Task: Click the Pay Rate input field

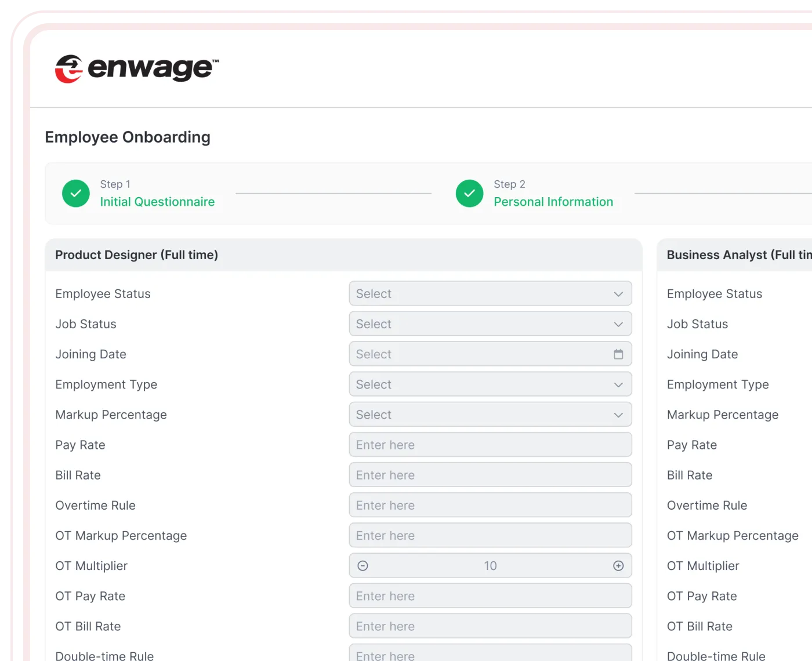Action: coord(490,445)
